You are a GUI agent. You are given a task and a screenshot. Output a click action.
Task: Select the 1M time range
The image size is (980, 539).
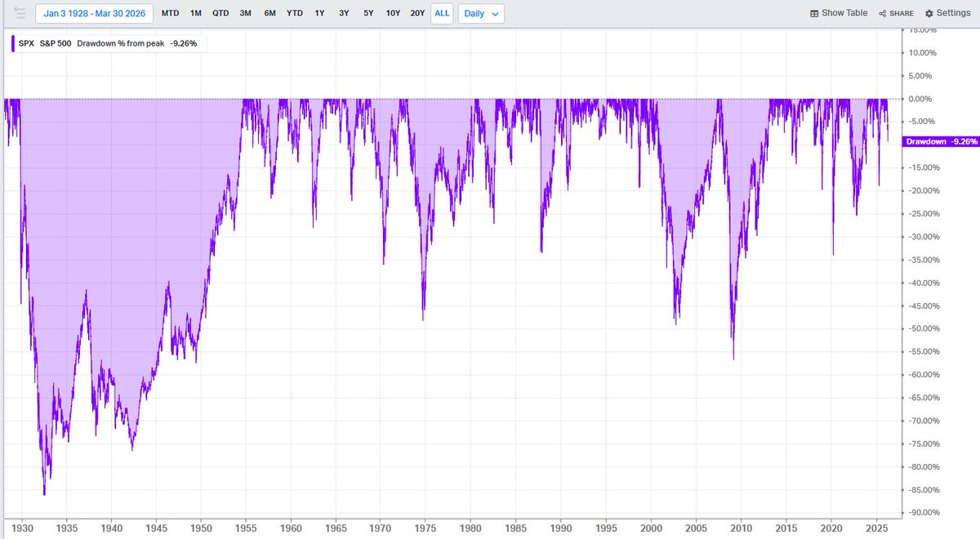point(196,14)
